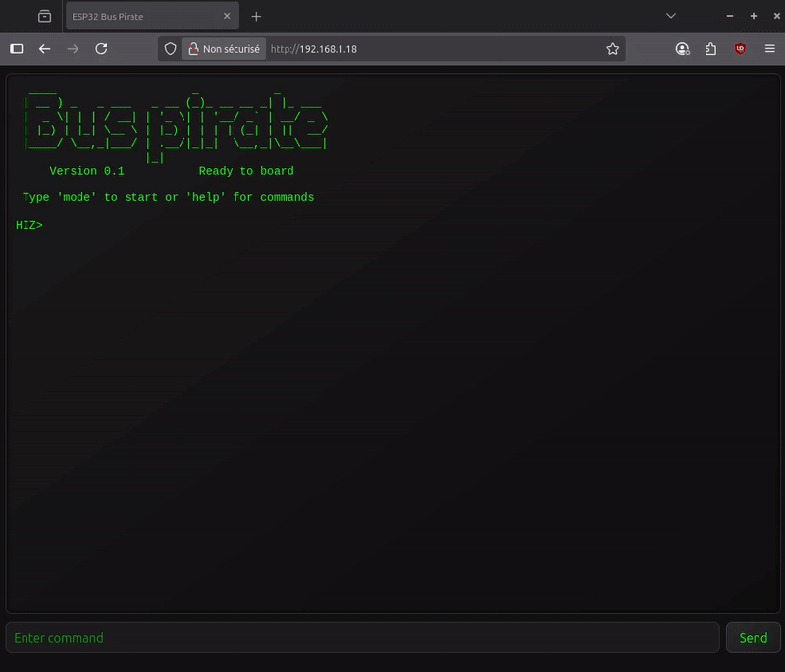This screenshot has width=785, height=672.
Task: Open the Firefox account menu
Action: (x=683, y=49)
